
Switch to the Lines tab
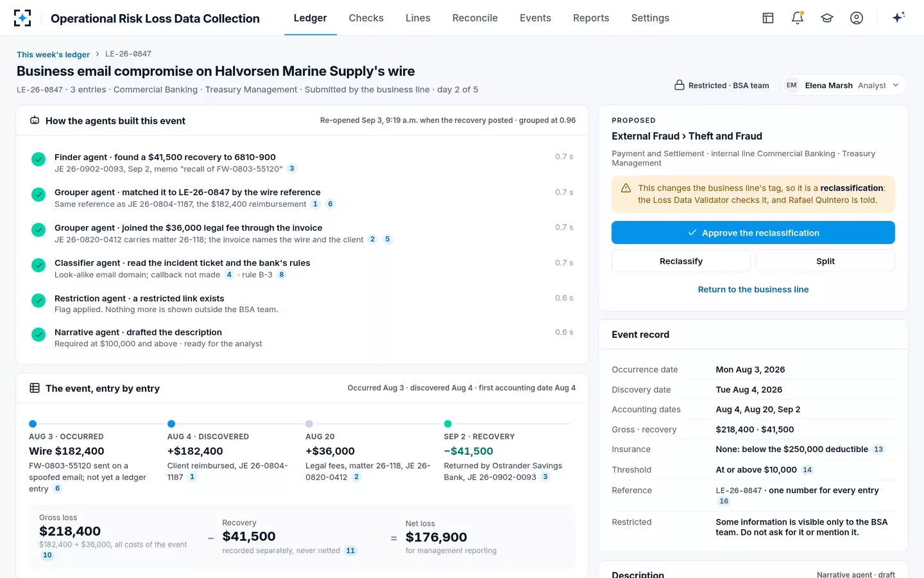(x=418, y=18)
